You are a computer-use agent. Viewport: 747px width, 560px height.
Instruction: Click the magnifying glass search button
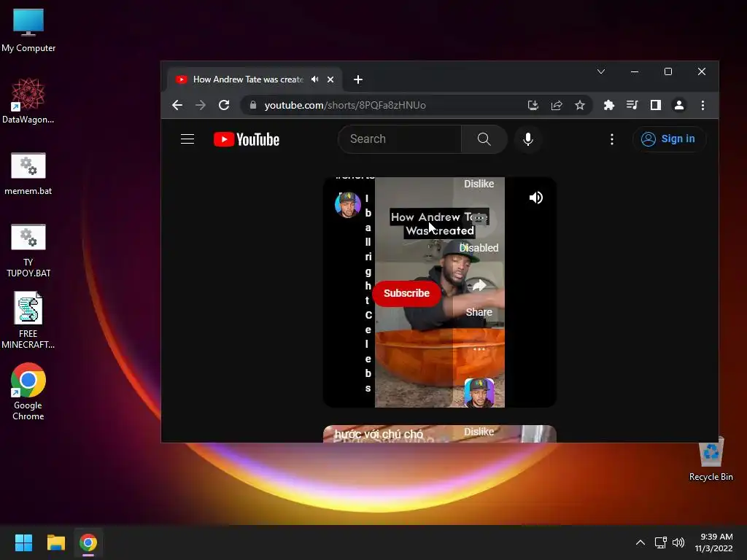(x=484, y=139)
